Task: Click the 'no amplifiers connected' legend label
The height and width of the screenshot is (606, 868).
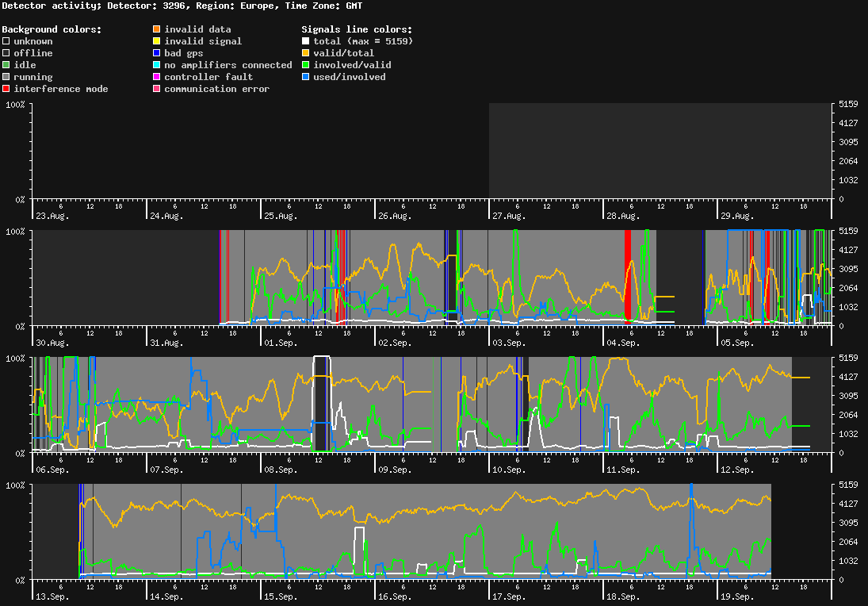Action: 228,65
